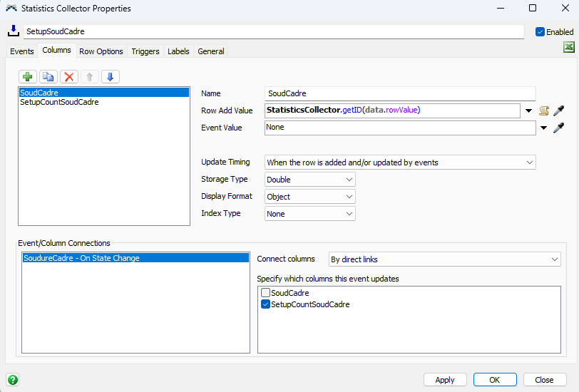Confirm with the OK button
Screen dimensions: 579x392
click(x=495, y=380)
